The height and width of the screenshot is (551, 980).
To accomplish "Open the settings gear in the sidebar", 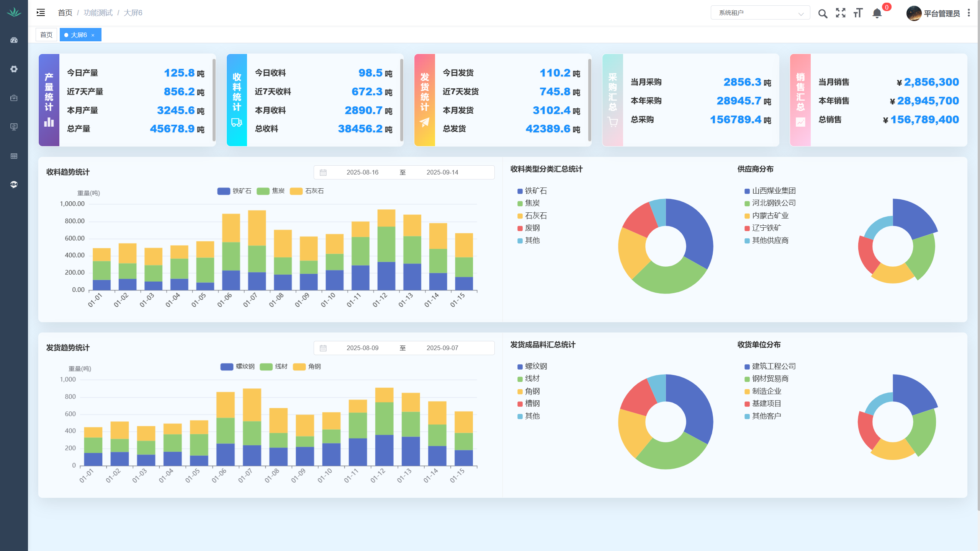I will point(14,69).
